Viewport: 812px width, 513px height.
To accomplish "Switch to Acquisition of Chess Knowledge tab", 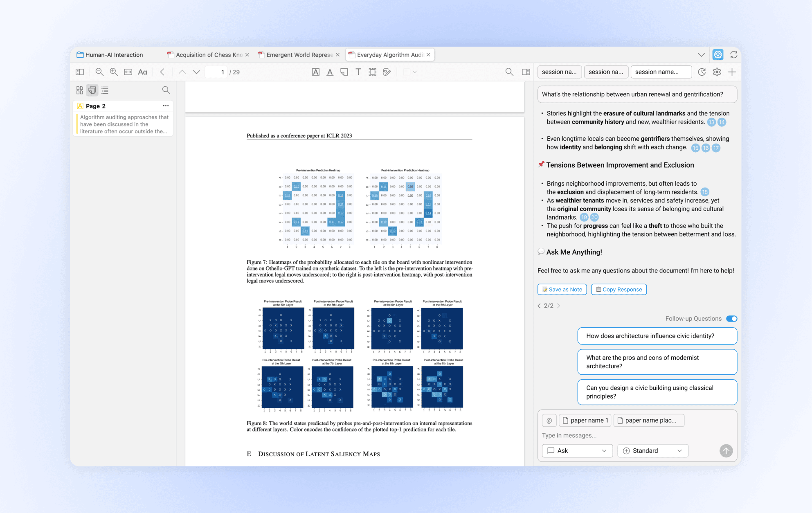I will [209, 55].
